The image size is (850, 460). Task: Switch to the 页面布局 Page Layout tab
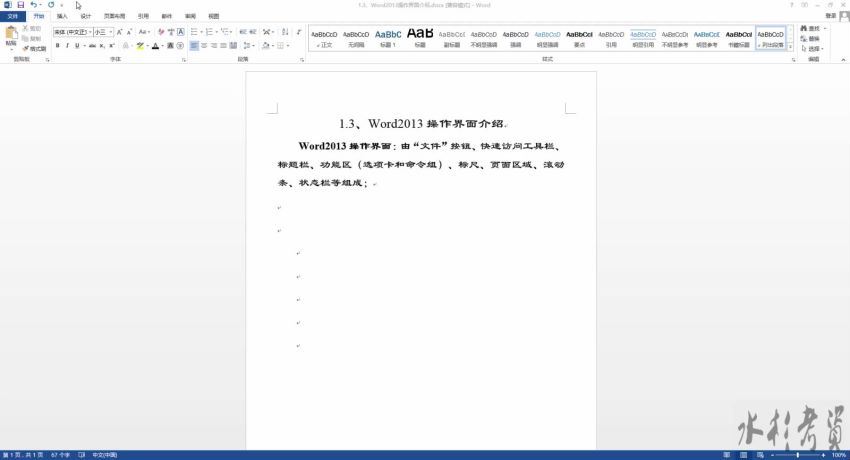click(114, 16)
